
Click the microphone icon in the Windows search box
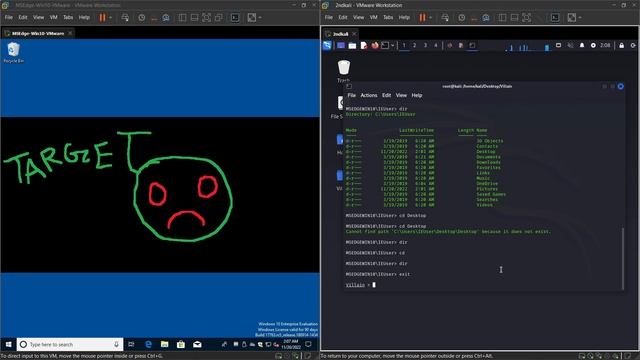coord(116,344)
